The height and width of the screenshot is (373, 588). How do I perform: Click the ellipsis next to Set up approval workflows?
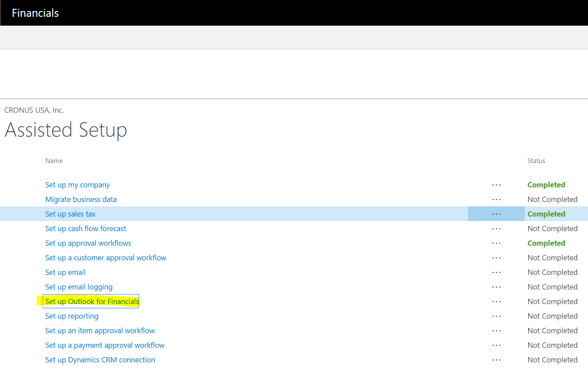(496, 243)
